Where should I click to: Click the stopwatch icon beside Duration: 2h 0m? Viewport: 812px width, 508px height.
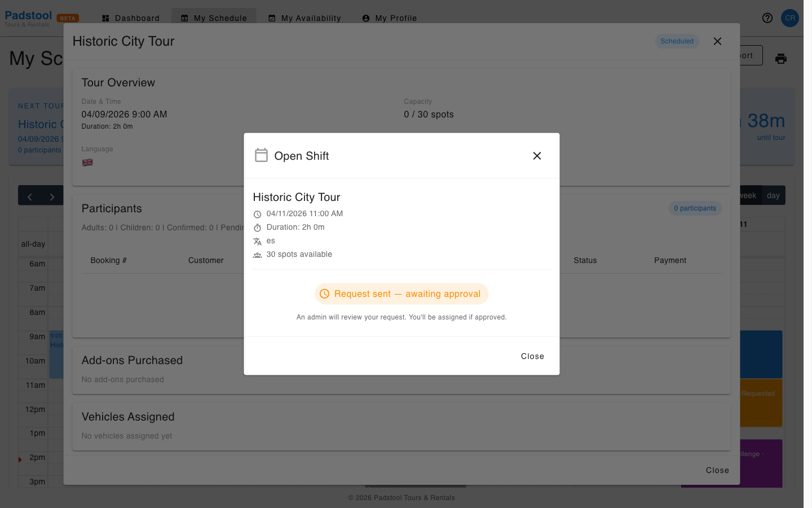click(257, 228)
